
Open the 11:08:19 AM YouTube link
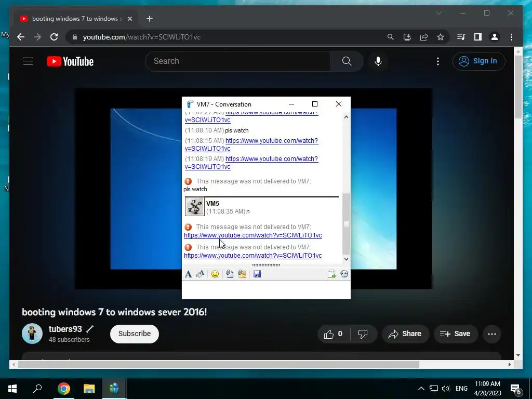click(251, 163)
